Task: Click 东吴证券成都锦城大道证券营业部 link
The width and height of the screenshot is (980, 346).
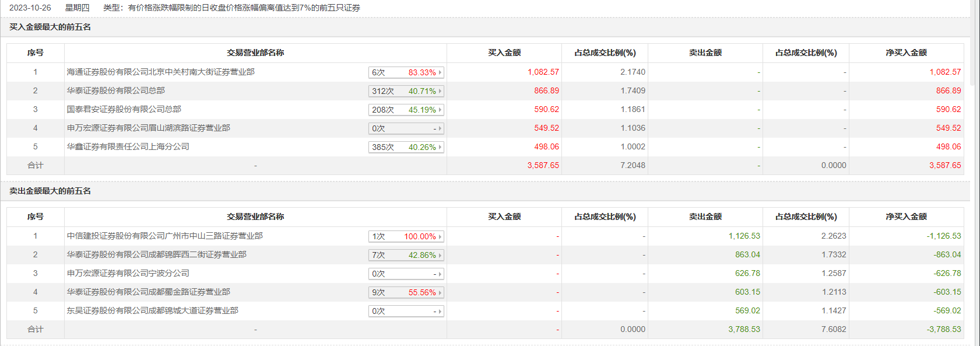Action: pos(152,311)
